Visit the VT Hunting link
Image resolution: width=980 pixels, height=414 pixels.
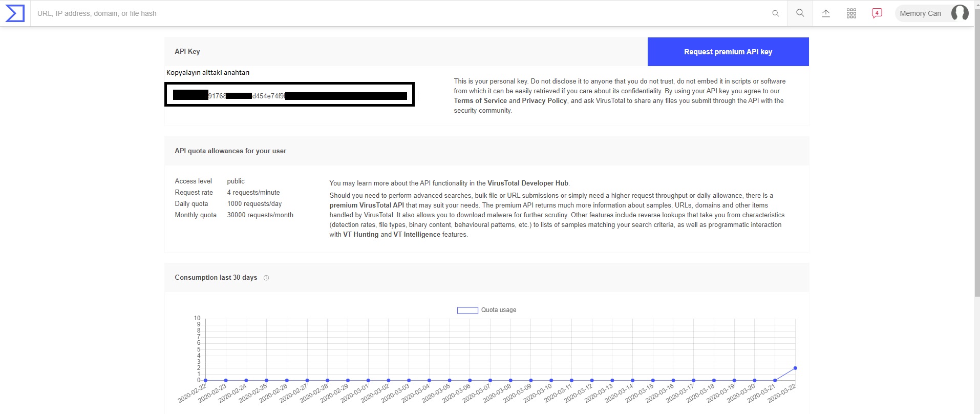pos(360,234)
